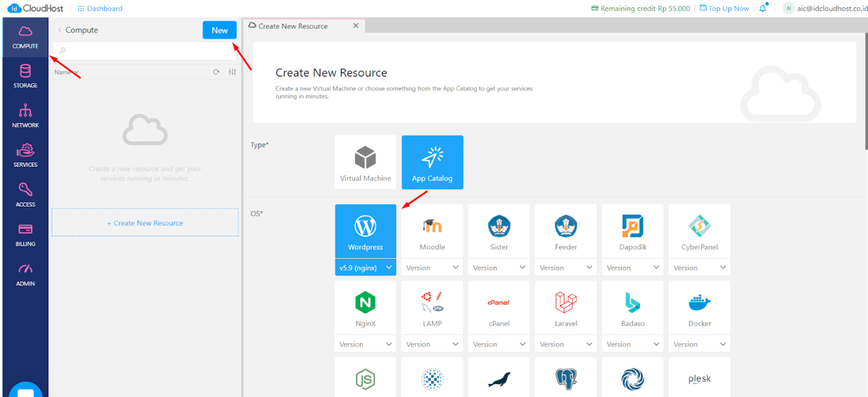
Task: Choose the Docker app tile
Action: (699, 308)
